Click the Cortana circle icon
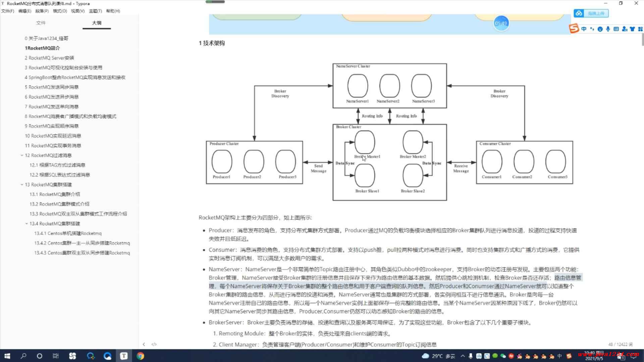 [39, 356]
